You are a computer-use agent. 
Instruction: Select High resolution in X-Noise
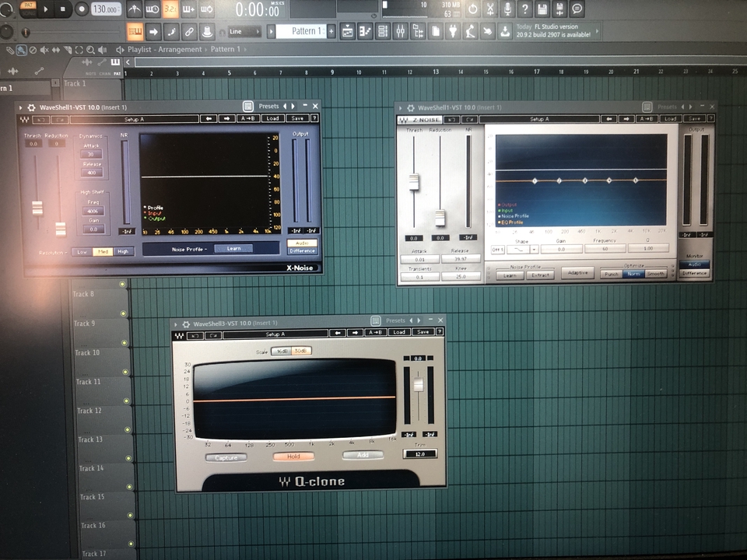pyautogui.click(x=123, y=252)
